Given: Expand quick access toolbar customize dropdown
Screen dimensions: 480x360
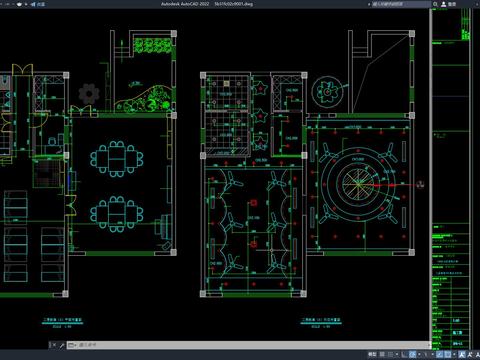Looking at the screenshot, I should tap(26, 4).
